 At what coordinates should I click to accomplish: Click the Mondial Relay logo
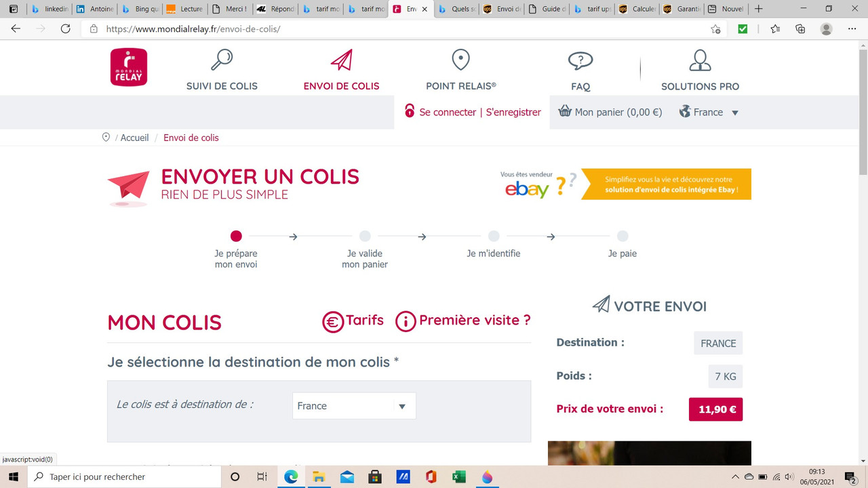(129, 67)
